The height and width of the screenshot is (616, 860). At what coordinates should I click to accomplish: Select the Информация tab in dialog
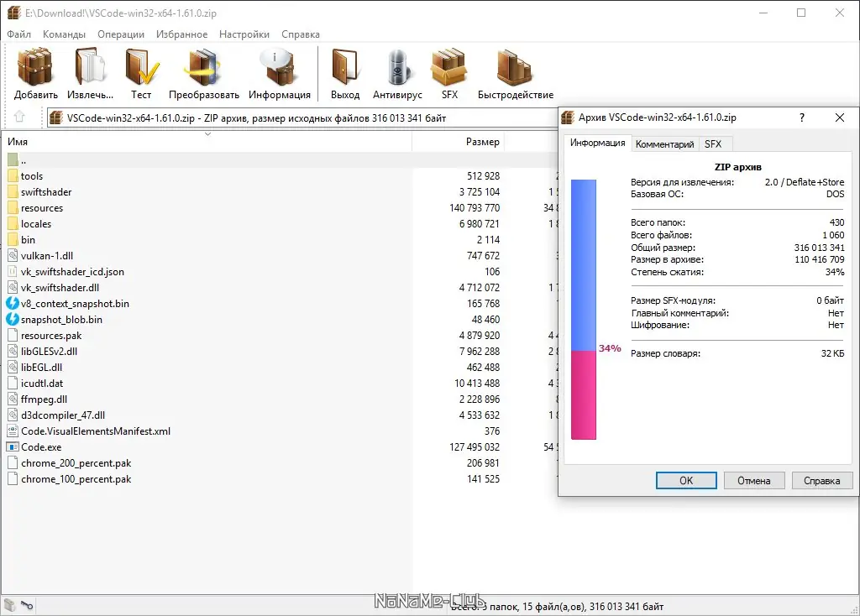pos(597,143)
